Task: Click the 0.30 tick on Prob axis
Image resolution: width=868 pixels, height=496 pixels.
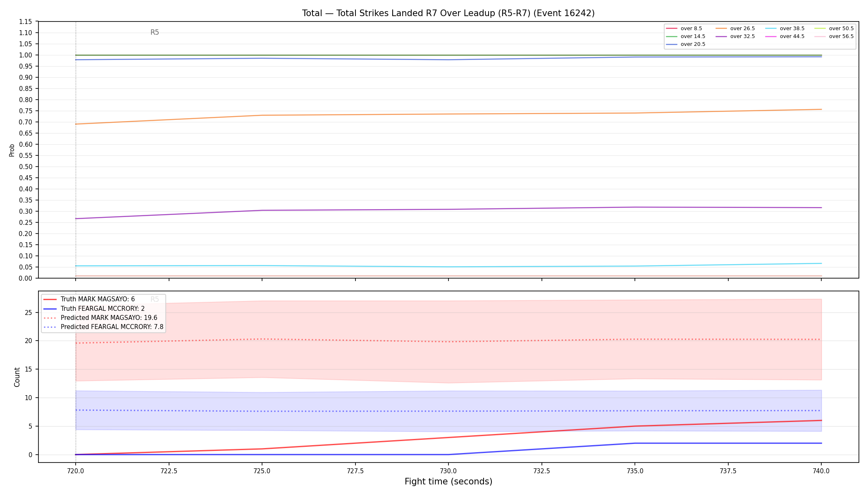Action: point(26,211)
